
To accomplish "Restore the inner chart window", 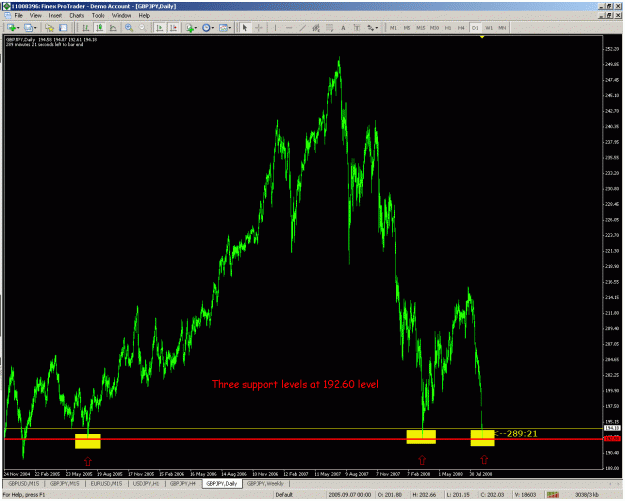I will (x=609, y=16).
